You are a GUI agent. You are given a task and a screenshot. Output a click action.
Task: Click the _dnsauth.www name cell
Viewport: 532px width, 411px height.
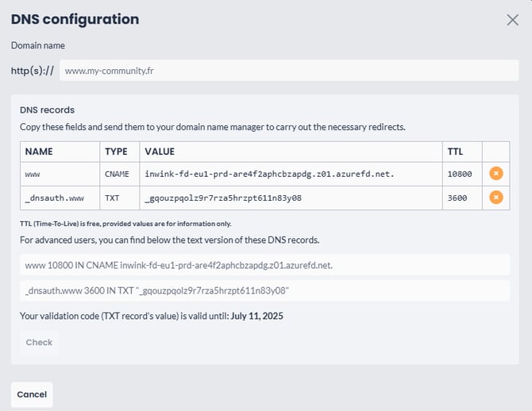pos(60,198)
